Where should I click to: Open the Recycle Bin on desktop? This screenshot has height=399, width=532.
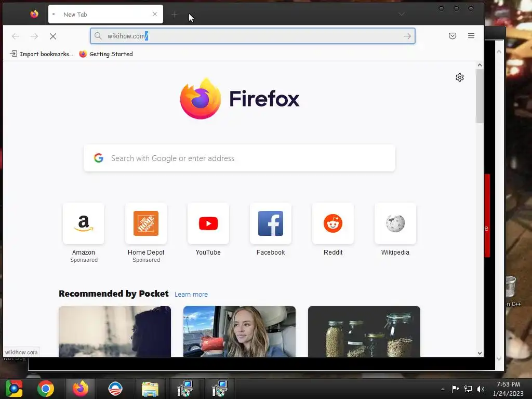[x=511, y=287]
